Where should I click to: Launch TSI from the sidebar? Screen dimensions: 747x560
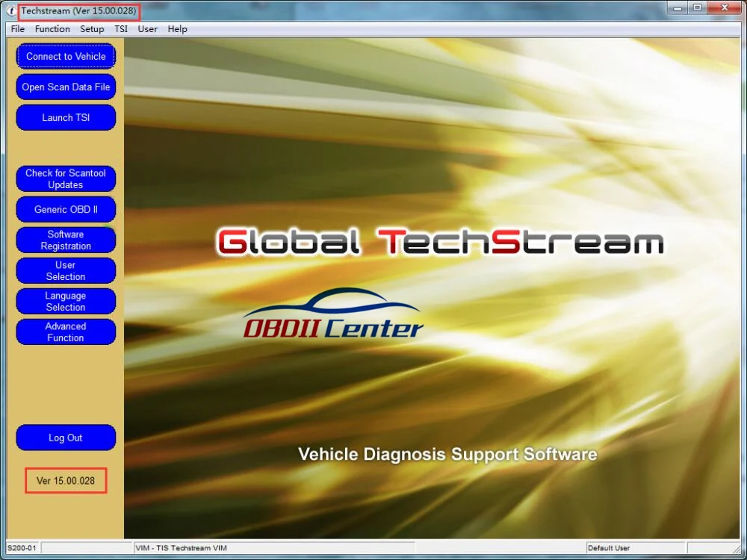point(66,118)
